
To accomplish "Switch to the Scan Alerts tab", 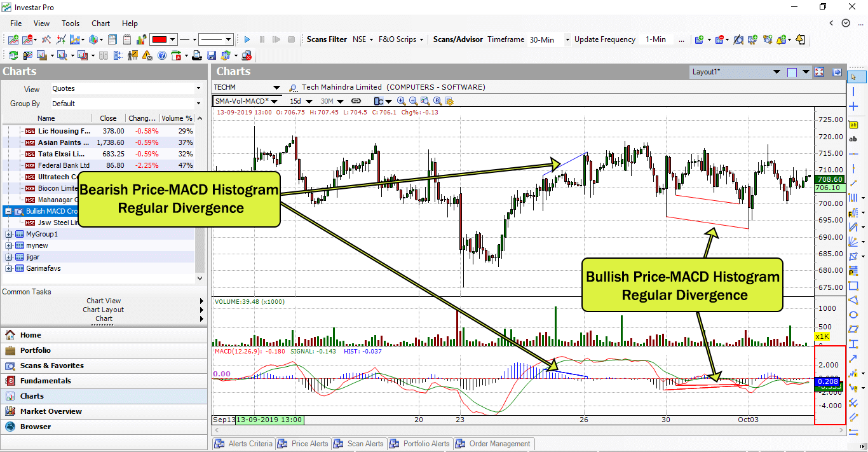I will [x=363, y=444].
